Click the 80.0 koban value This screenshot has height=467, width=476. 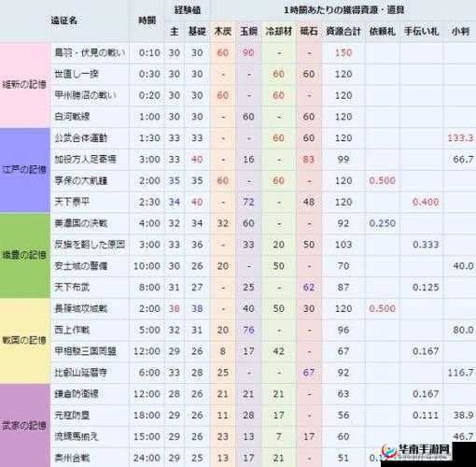coord(463,330)
